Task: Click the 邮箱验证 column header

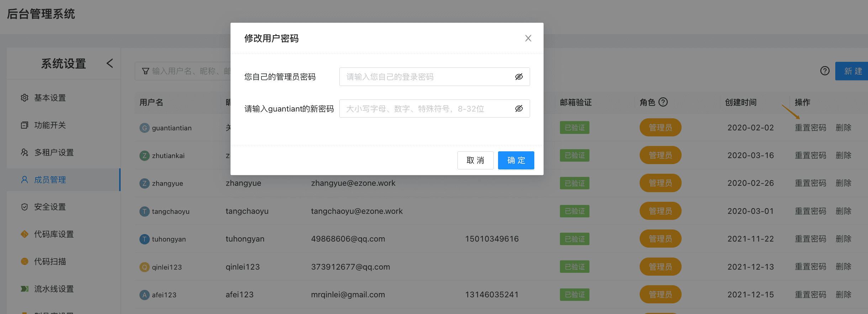Action: [x=576, y=102]
